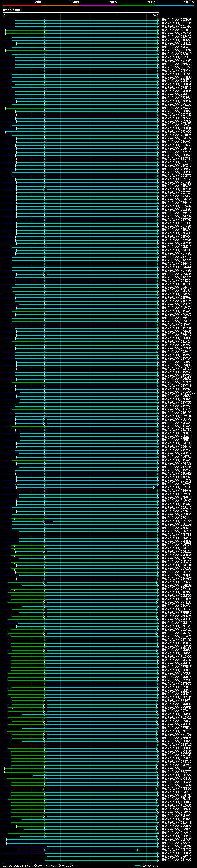Select the UniRef100_P07371 label
This screenshot has width=197, height=868.
(177, 57)
